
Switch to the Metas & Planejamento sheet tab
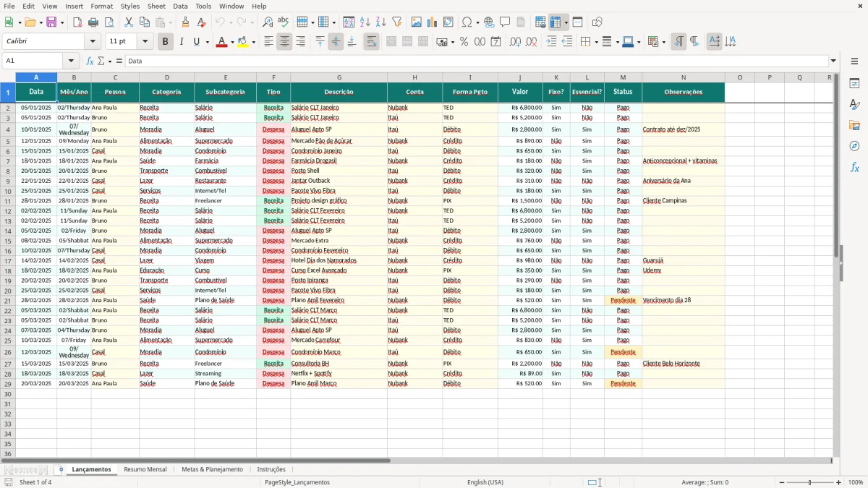point(212,470)
